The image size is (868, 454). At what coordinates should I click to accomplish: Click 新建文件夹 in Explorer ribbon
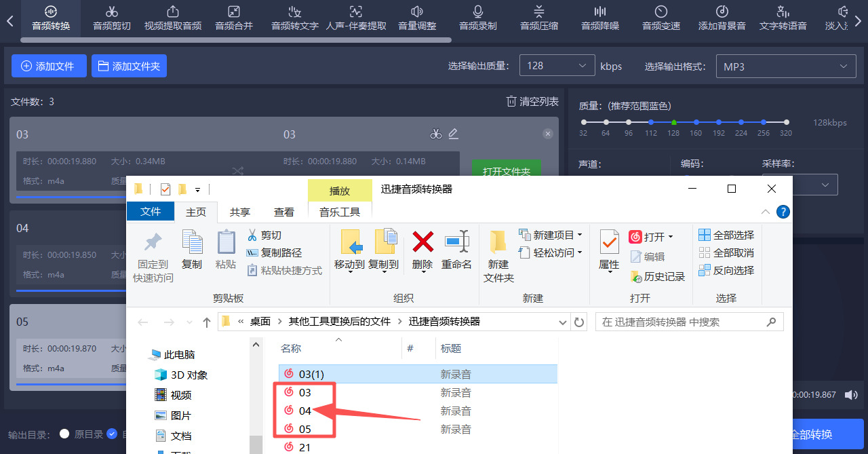499,256
